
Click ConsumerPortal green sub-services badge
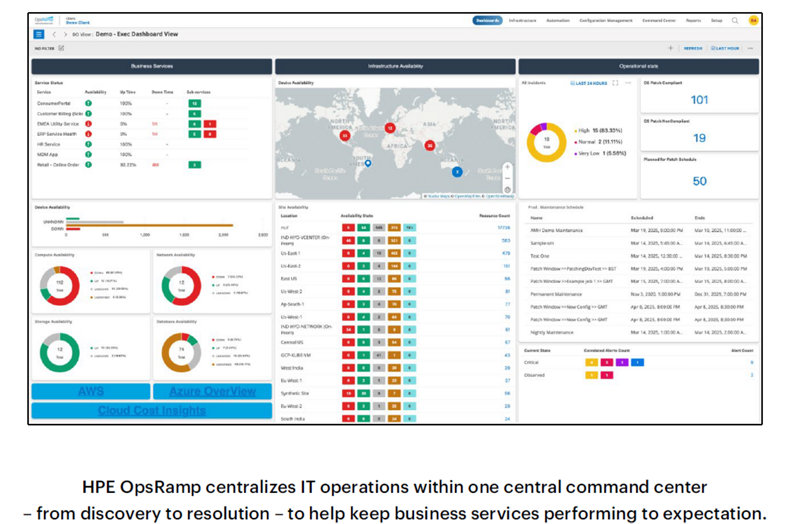pyautogui.click(x=194, y=103)
